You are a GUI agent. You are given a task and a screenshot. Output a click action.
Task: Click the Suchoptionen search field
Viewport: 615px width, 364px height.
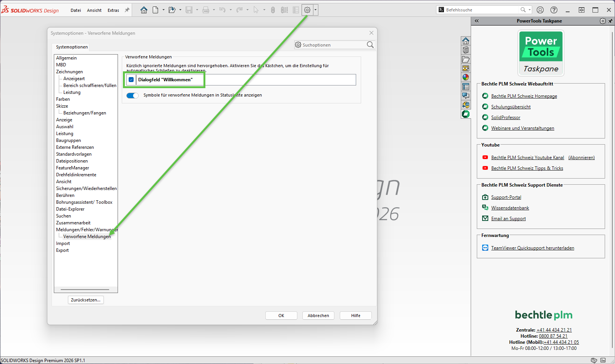point(332,45)
